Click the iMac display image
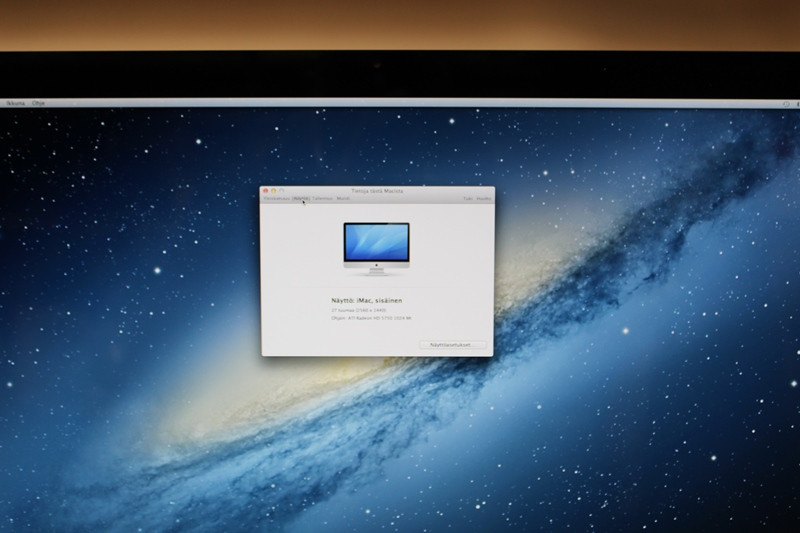This screenshot has height=533, width=800. (x=377, y=249)
